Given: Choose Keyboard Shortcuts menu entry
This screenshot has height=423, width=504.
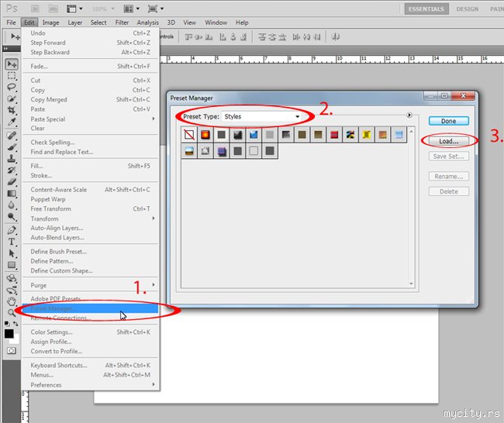Looking at the screenshot, I should click(91, 365).
